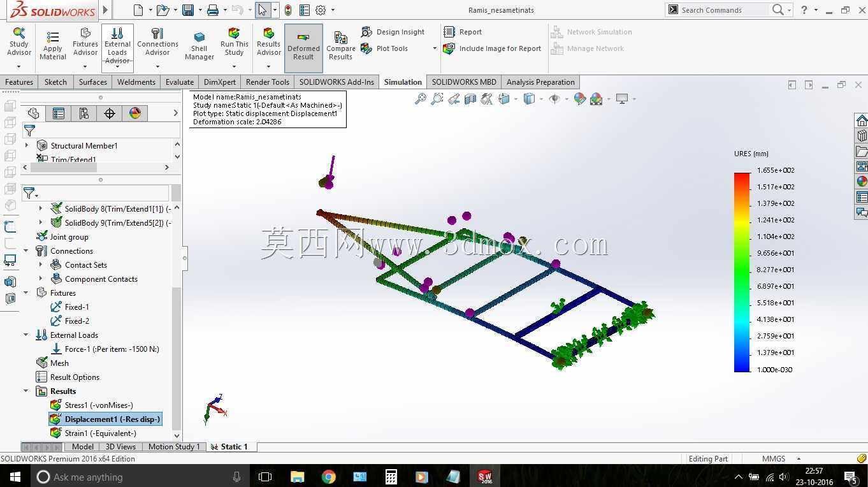Click the Zoom to Fit icon
Viewport: 868px width, 487px height.
[x=420, y=99]
